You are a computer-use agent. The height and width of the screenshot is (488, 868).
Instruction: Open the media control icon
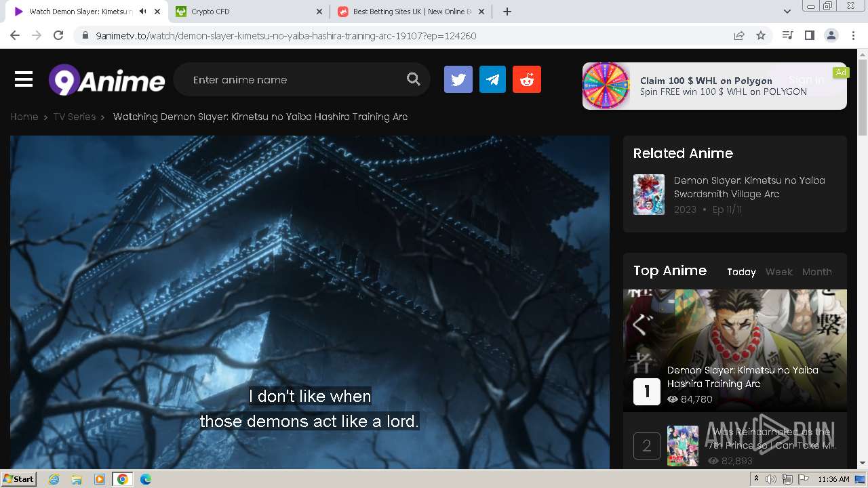click(x=787, y=35)
